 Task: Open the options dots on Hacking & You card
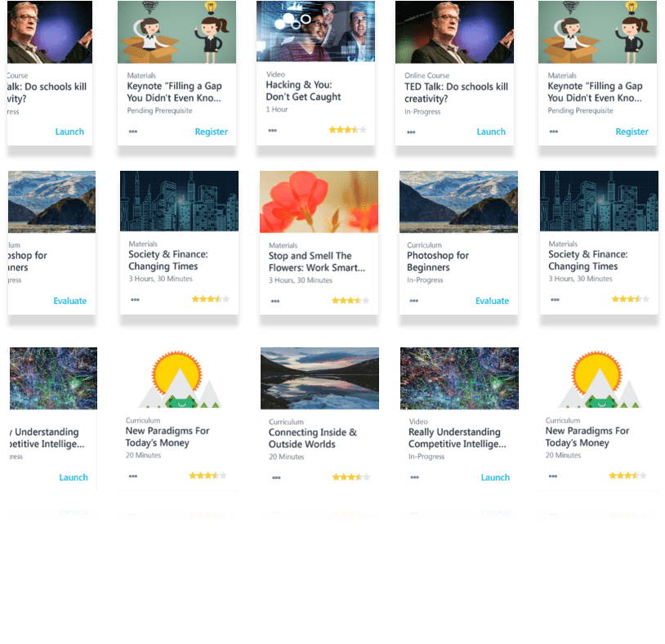pos(273,130)
